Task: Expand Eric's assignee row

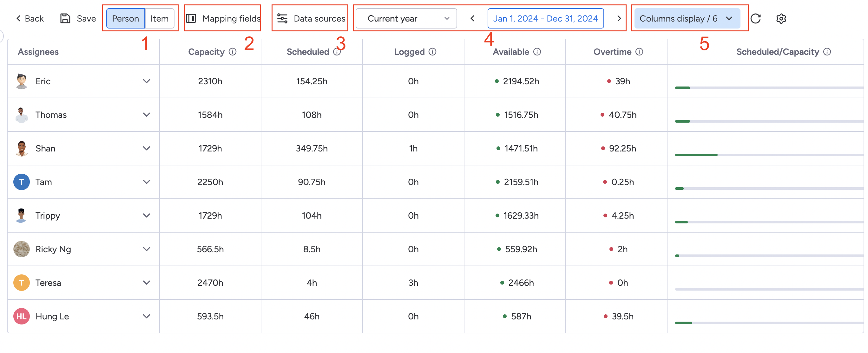Action: pyautogui.click(x=147, y=81)
